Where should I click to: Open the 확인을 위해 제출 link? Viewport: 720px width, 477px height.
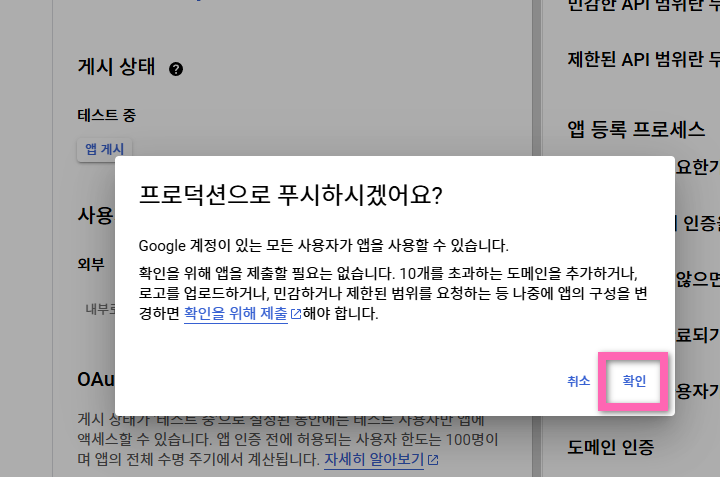click(x=236, y=314)
